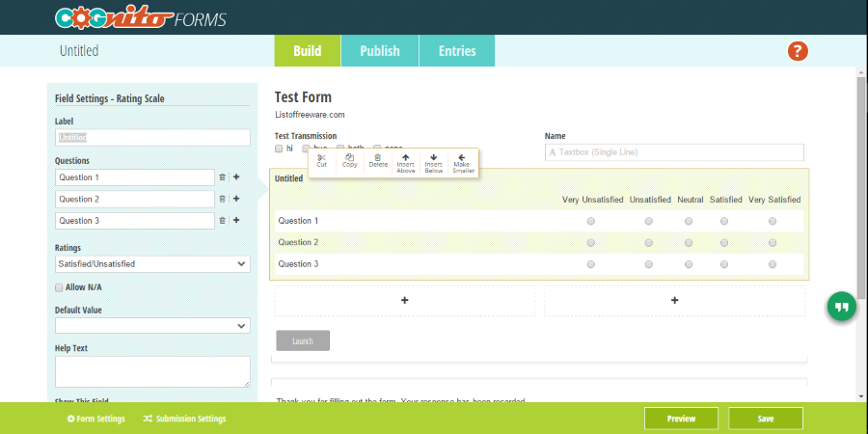Switch to the Publish tab

380,51
